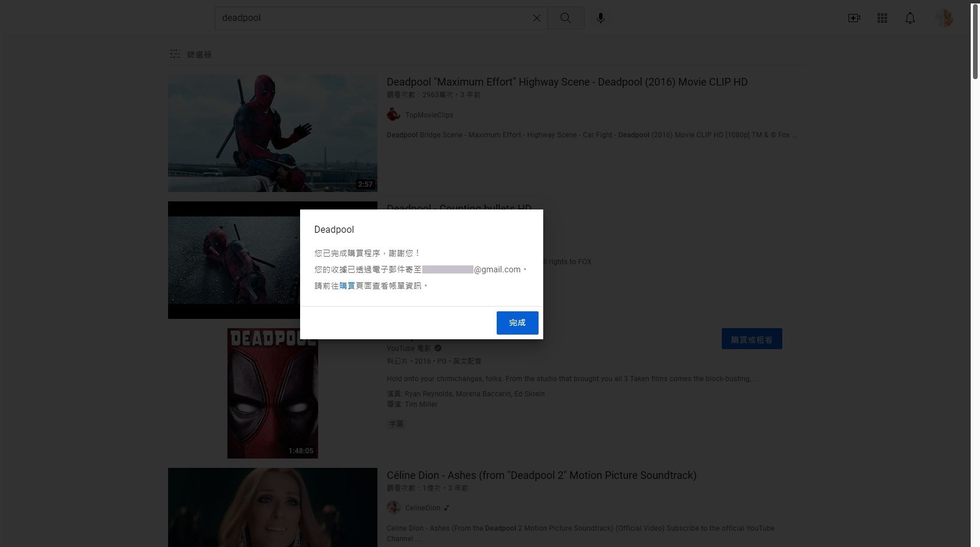The height and width of the screenshot is (547, 980).
Task: Open the TopMovieClips channel avatar
Action: pos(394,114)
